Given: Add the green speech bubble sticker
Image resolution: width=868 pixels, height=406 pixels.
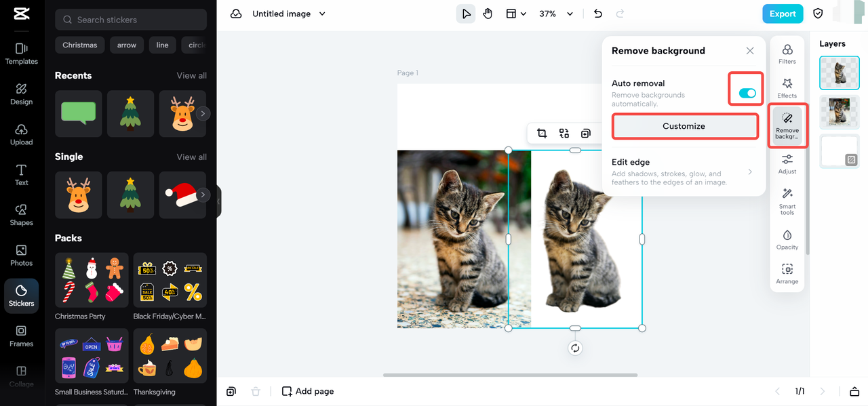Looking at the screenshot, I should [x=79, y=114].
